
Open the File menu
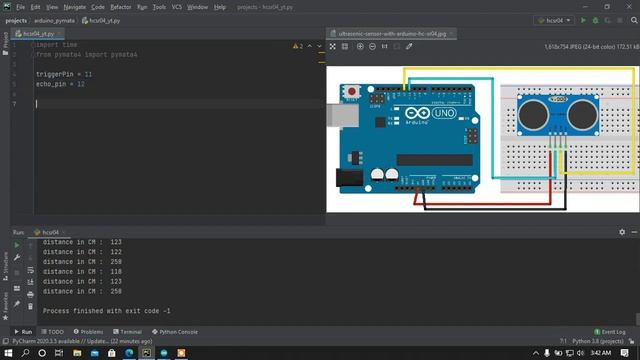coord(20,7)
